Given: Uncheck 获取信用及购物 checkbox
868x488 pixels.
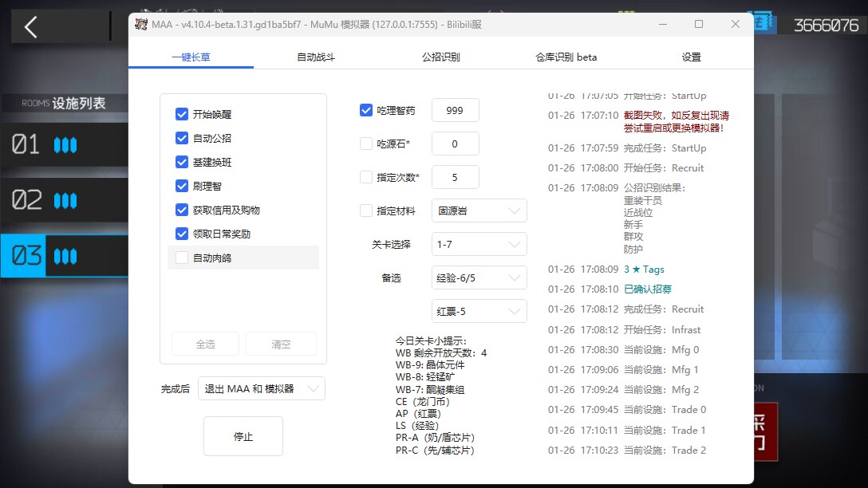Looking at the screenshot, I should coord(182,210).
